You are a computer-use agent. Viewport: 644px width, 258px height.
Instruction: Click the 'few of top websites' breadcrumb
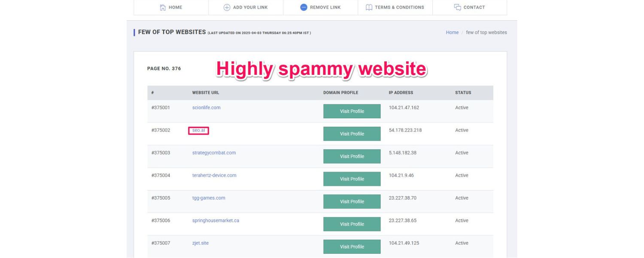tap(486, 32)
